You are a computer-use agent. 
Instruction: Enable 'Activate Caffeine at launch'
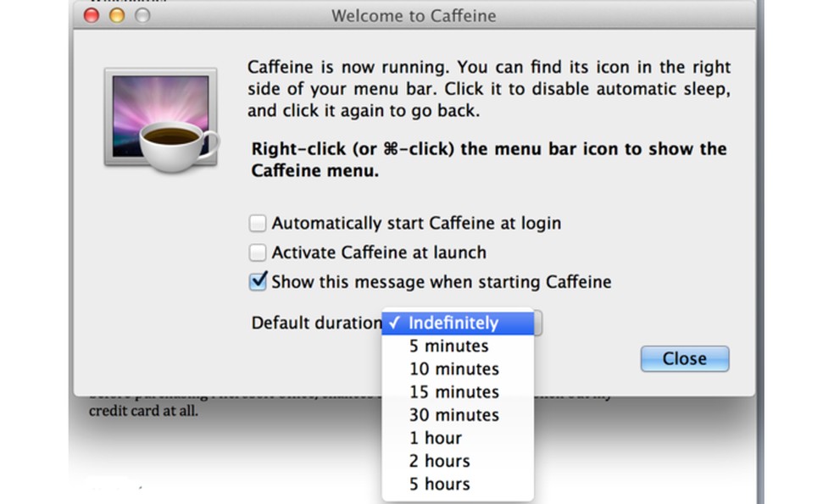tap(258, 252)
